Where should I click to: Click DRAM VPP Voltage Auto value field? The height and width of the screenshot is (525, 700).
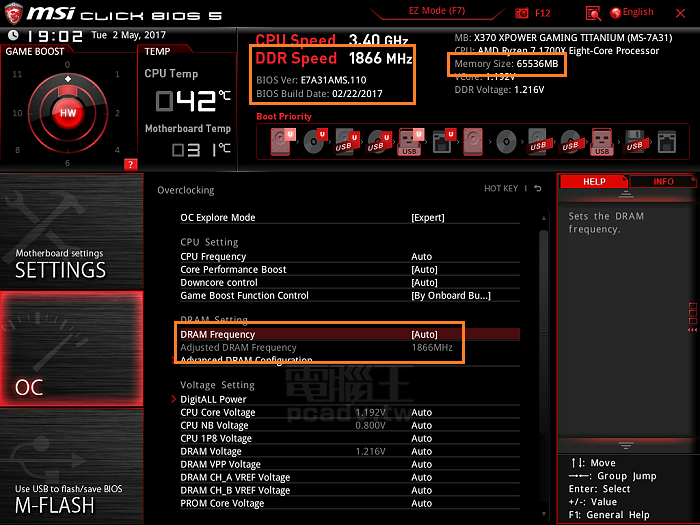tap(421, 464)
